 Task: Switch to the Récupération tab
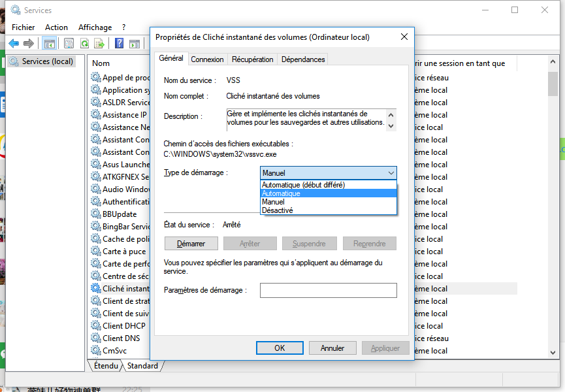tap(252, 59)
